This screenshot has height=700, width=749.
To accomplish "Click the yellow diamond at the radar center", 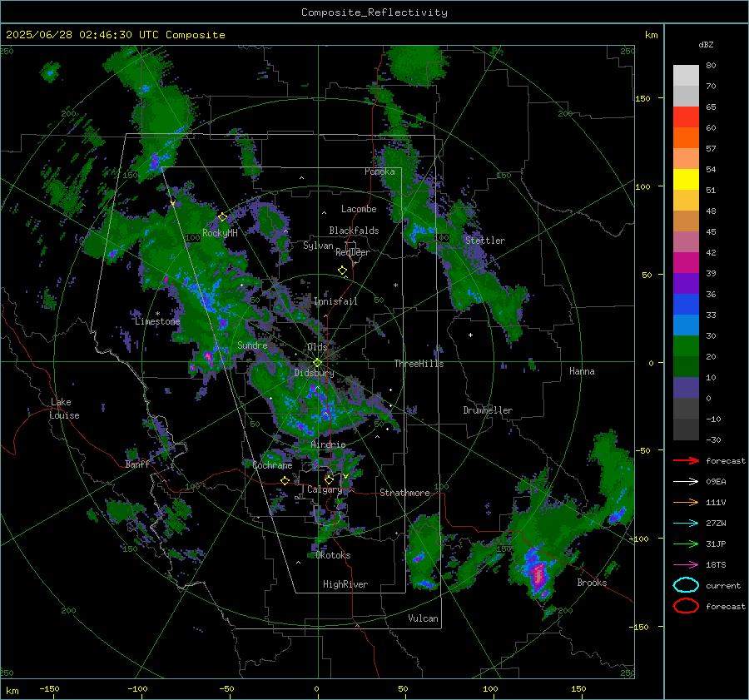I will point(318,363).
